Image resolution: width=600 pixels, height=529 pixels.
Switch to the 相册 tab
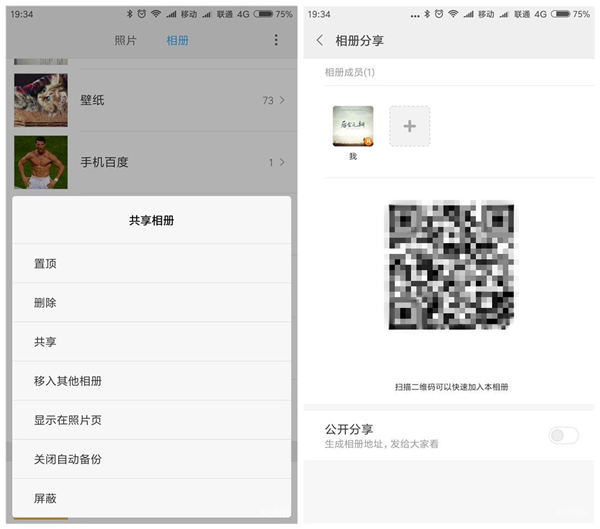pos(178,40)
